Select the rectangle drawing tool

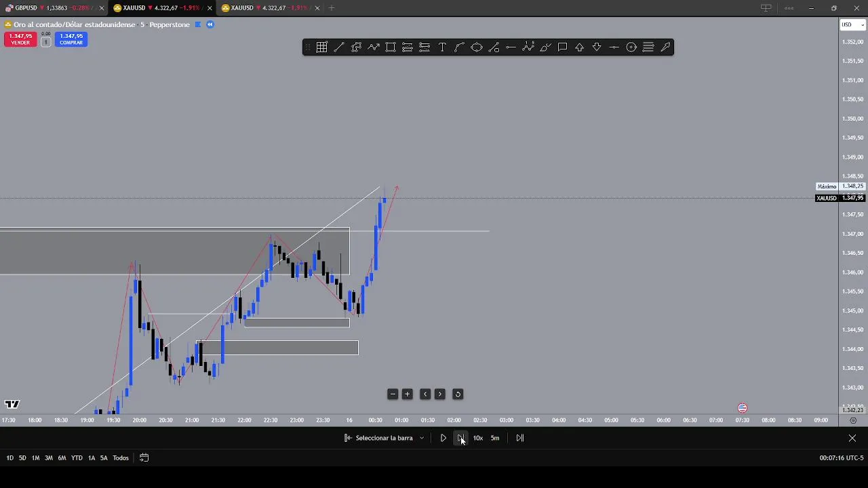click(391, 47)
